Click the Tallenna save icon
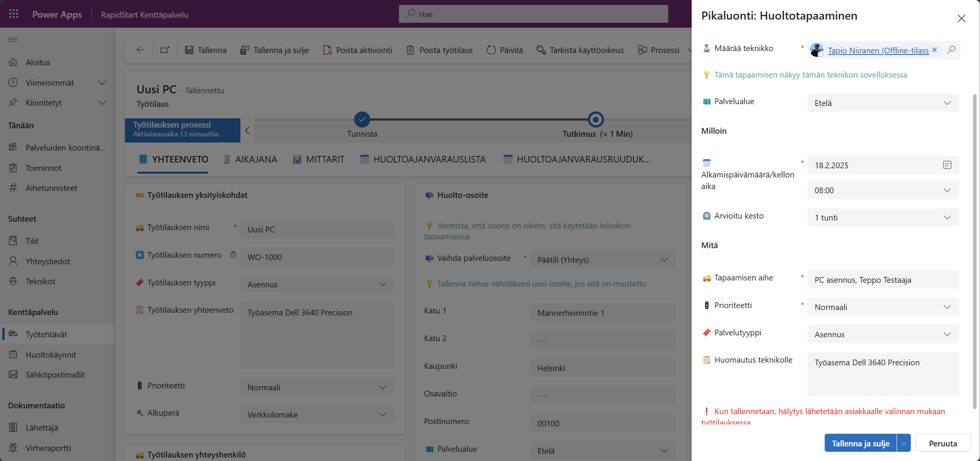980x461 pixels. click(x=189, y=50)
